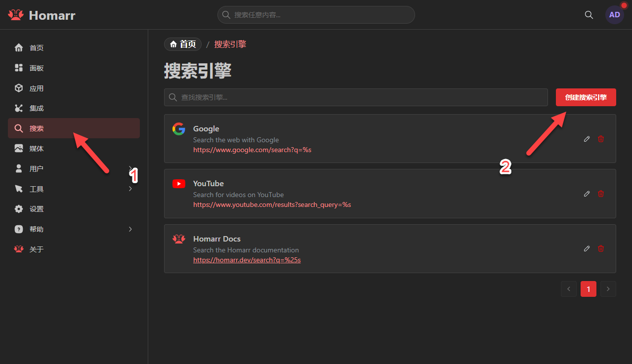The image size is (632, 364).
Task: Open 集成 in the sidebar
Action: (x=74, y=108)
